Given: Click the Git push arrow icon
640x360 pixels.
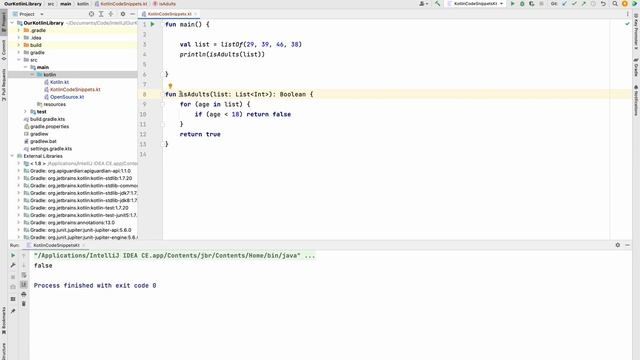Looking at the screenshot, I should tap(584, 4).
